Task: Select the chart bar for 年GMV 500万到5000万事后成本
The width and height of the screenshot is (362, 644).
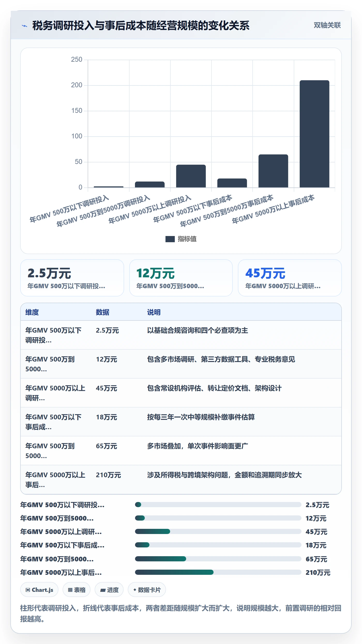Action: point(273,171)
